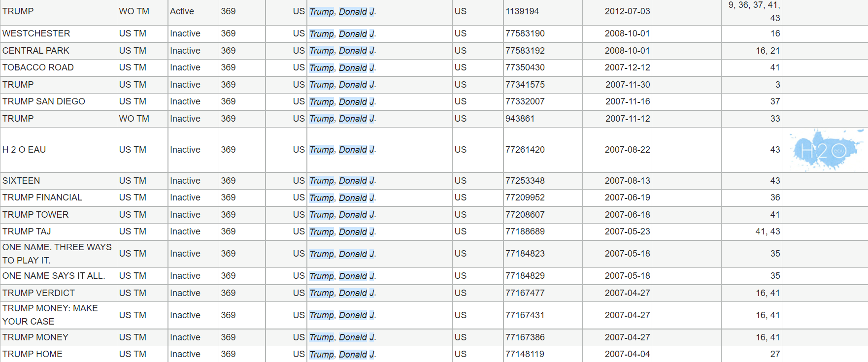This screenshot has height=362, width=868.
Task: Click the ONE NAME SAYS IT ALL. cell
Action: point(54,276)
